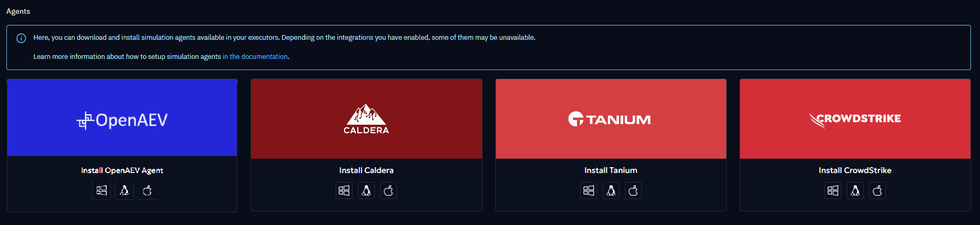Click the CrowdStrike logo banner
980x225 pixels.
click(855, 119)
